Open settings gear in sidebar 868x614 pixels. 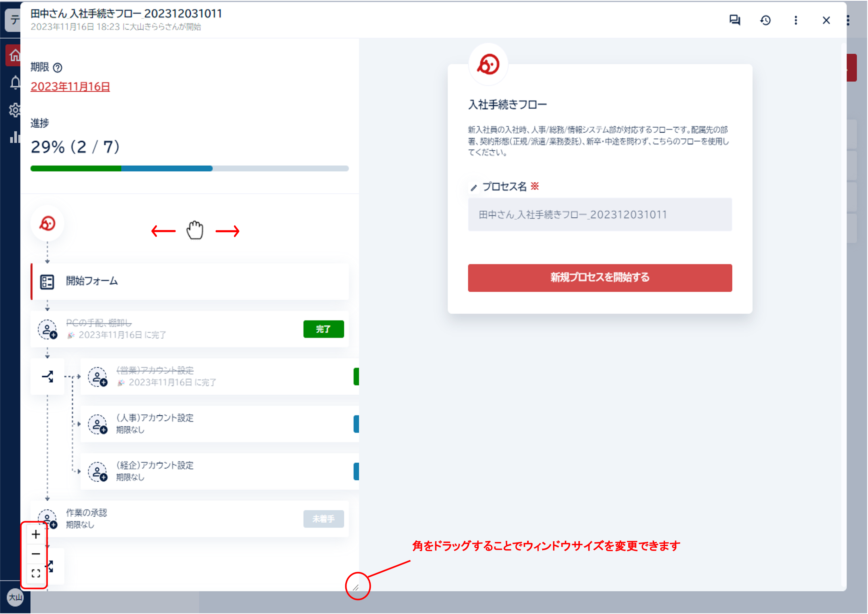point(15,110)
